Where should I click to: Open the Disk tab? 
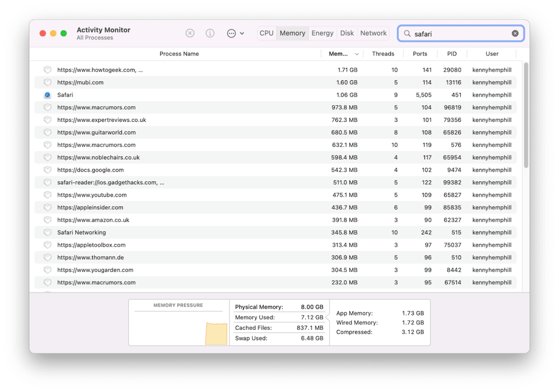[347, 33]
